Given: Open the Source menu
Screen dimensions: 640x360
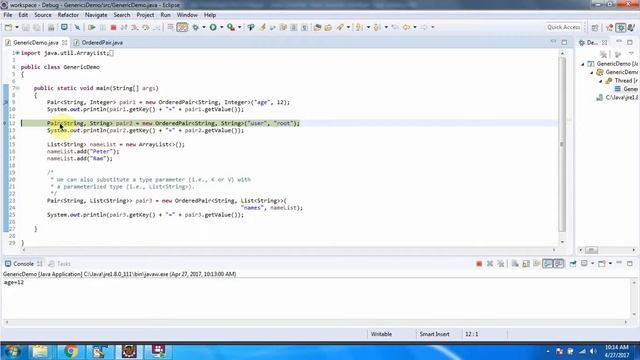Looking at the screenshot, I should (43, 15).
